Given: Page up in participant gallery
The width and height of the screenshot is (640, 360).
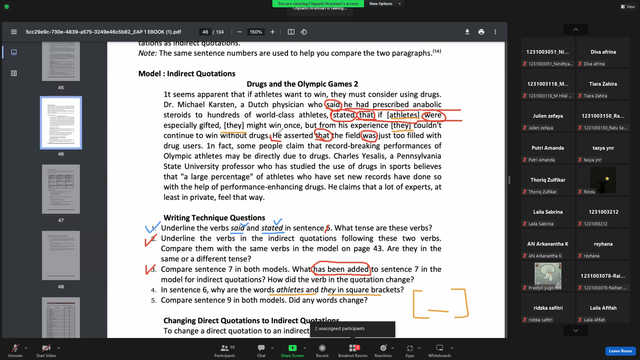Looking at the screenshot, I should [576, 29].
